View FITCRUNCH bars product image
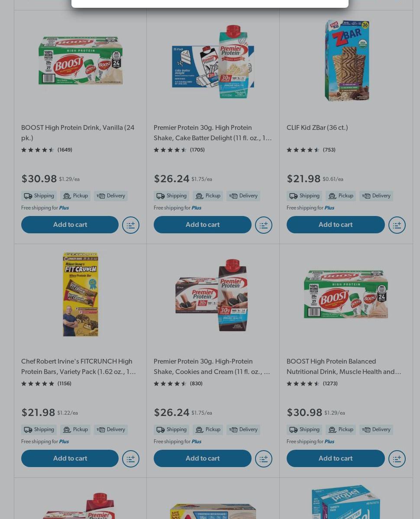 point(81,294)
